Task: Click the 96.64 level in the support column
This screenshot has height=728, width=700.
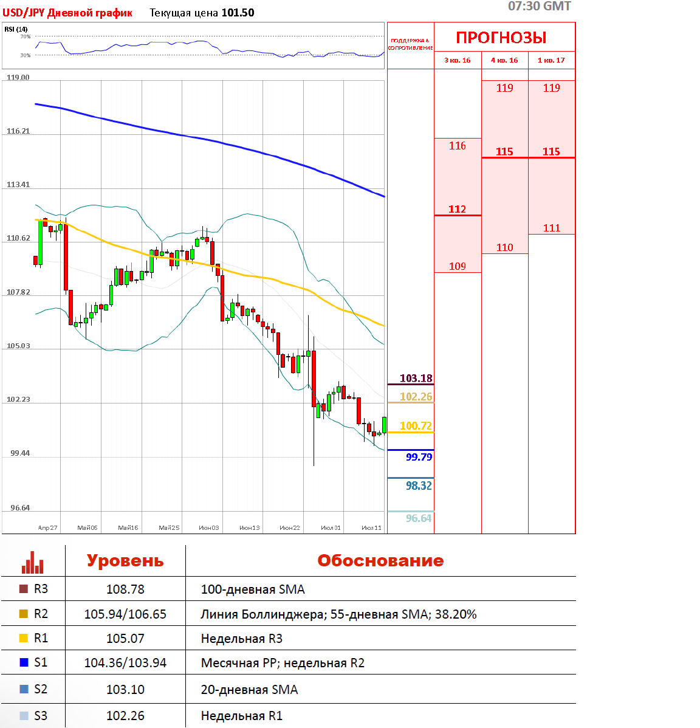Action: (x=419, y=518)
